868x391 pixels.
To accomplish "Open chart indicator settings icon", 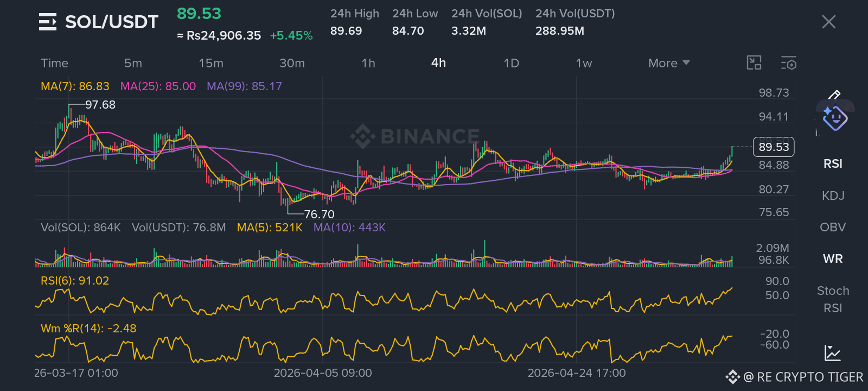I will click(789, 63).
